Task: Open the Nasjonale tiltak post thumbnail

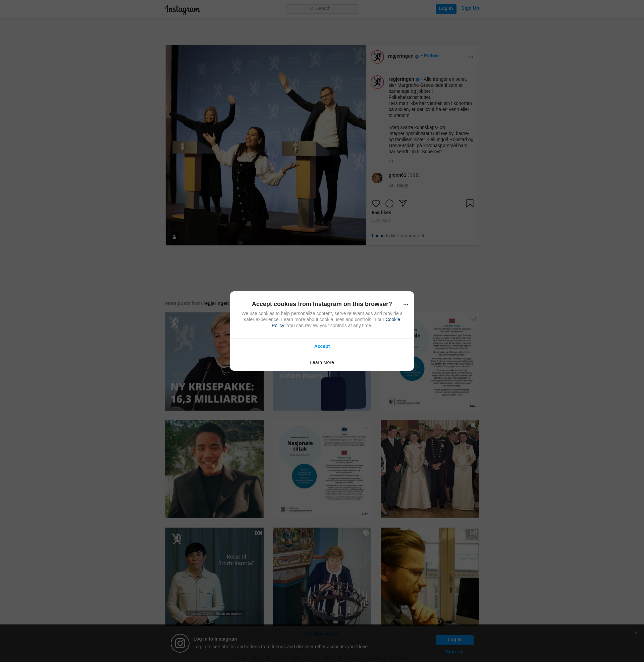Action: [322, 469]
